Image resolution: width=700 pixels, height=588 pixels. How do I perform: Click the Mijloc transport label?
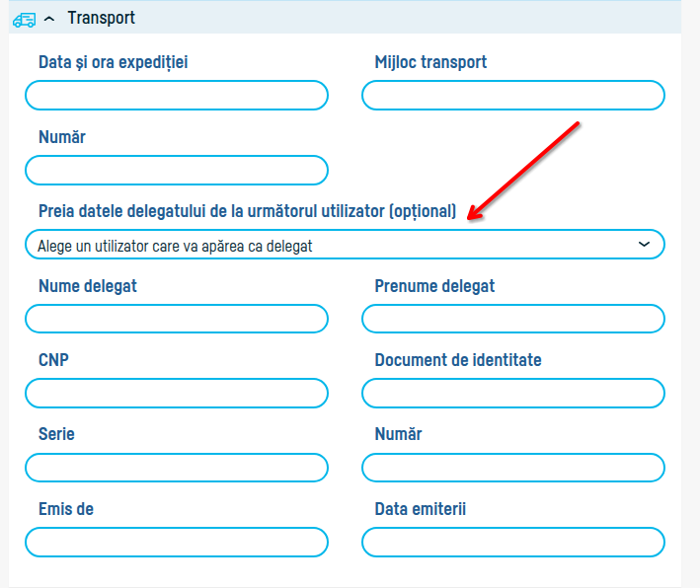(x=430, y=62)
